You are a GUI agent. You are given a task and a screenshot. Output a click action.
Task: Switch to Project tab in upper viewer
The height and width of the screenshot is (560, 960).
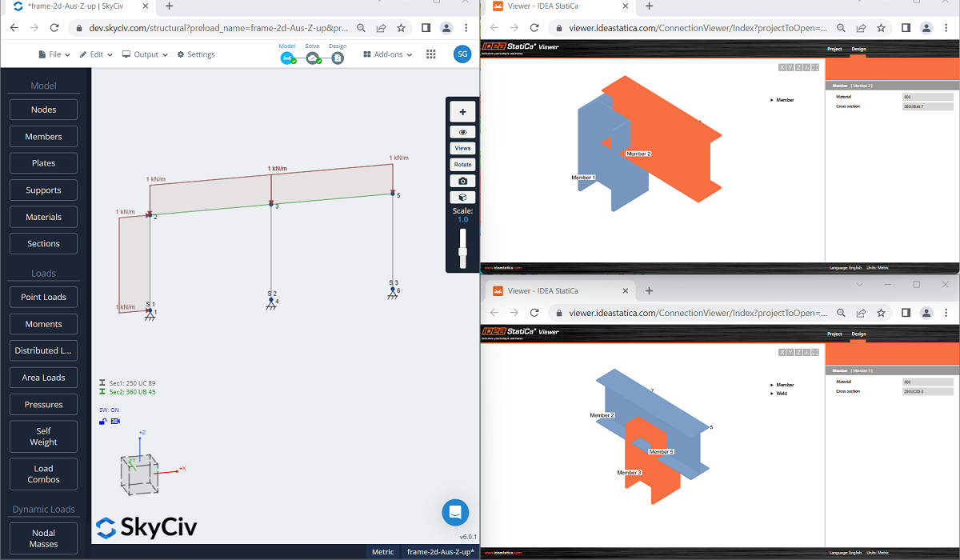tap(834, 49)
